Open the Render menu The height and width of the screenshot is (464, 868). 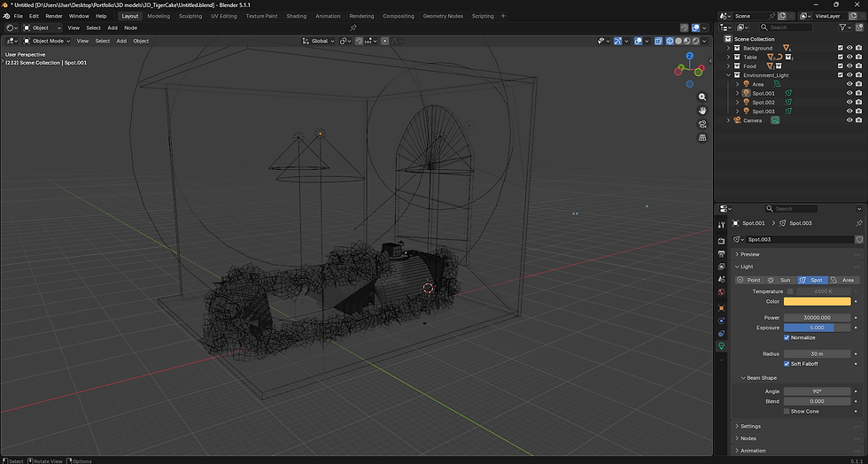pos(54,16)
